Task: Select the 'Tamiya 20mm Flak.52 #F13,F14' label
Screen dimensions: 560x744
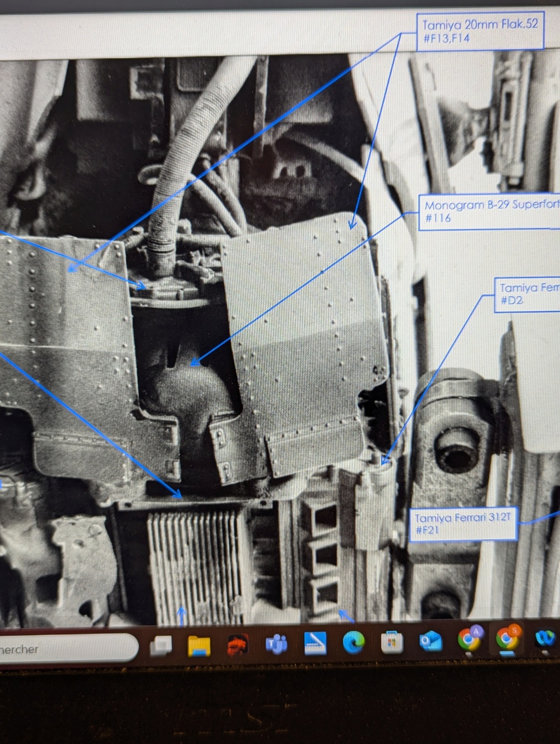Action: pyautogui.click(x=480, y=31)
